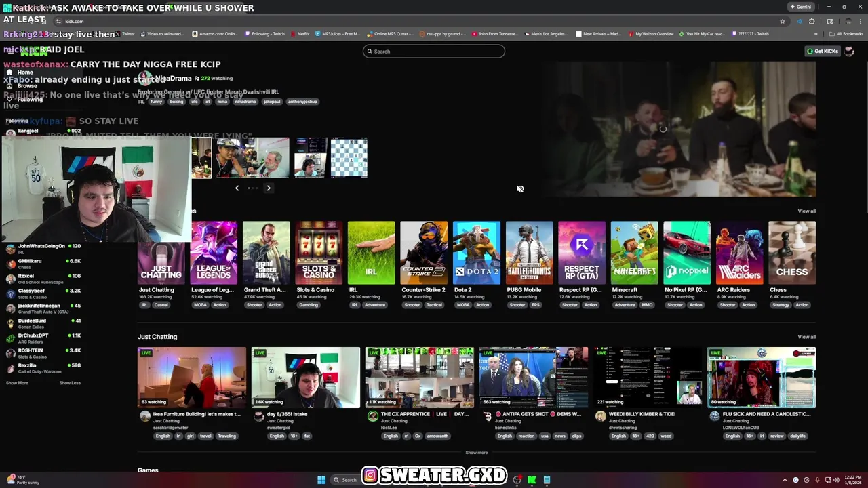This screenshot has height=488, width=868.
Task: Open DurdeeBurd channel in sidebar
Action: coord(43,323)
